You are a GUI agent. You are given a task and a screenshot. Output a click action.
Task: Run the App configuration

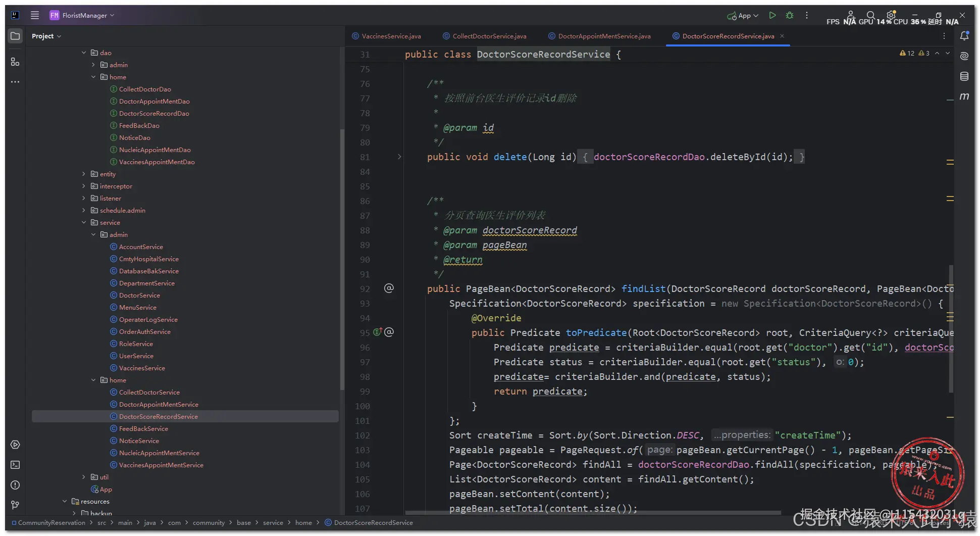[772, 16]
